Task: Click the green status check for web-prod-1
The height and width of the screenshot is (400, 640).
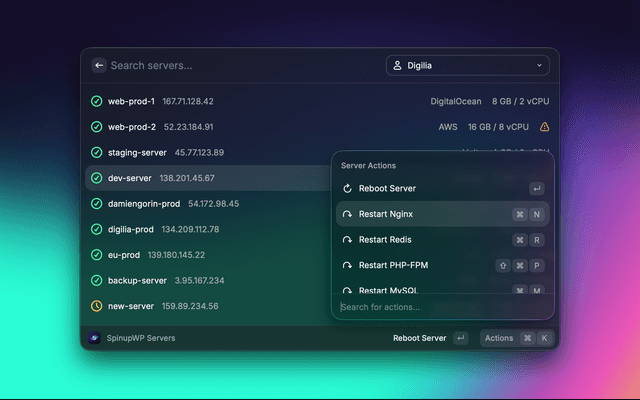Action: [96, 101]
